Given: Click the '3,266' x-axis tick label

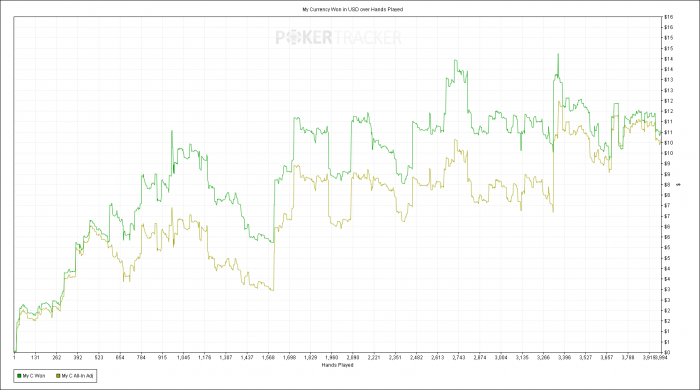Looking at the screenshot, I should coord(543,357).
